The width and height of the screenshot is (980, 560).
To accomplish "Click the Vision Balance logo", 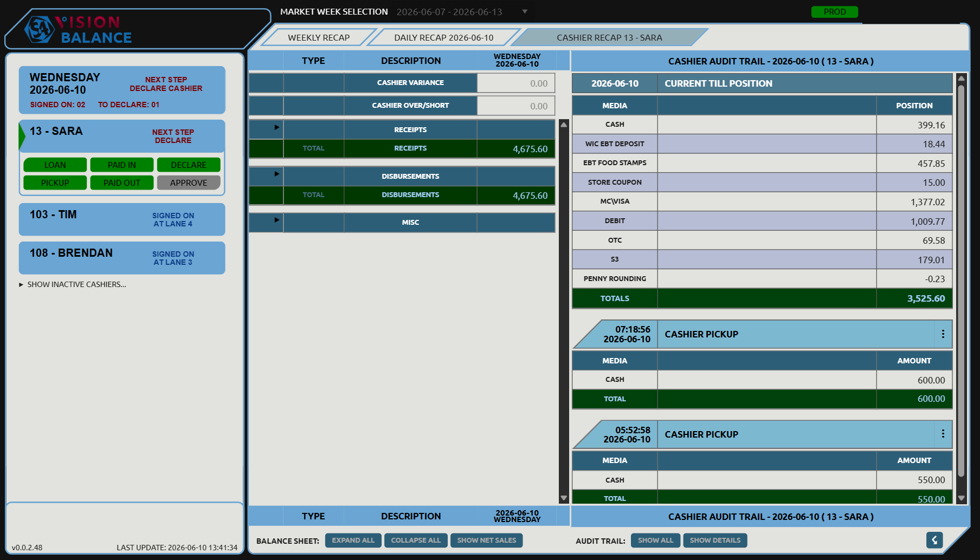I will (x=79, y=30).
